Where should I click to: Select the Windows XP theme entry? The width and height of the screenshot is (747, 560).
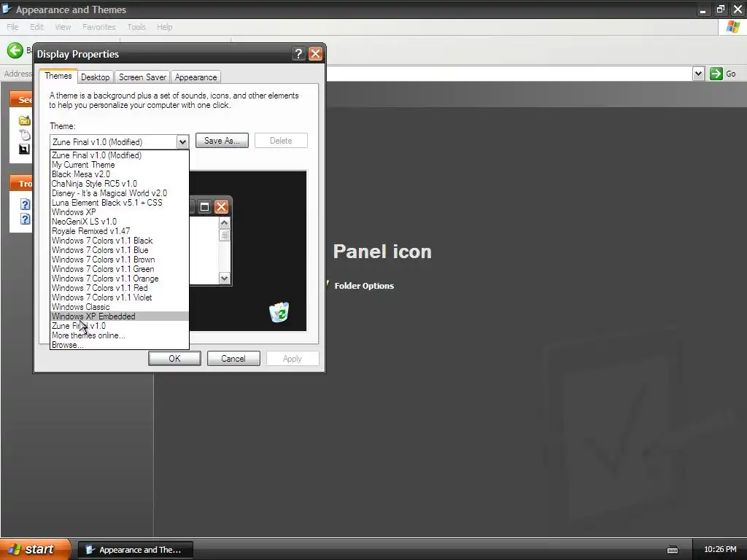click(x=120, y=212)
